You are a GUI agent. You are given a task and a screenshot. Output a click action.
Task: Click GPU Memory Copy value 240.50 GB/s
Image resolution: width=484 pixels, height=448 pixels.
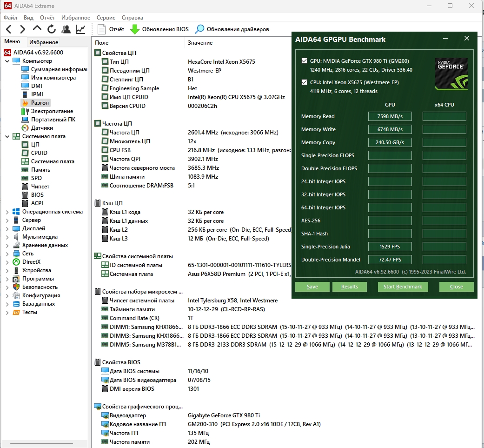coord(390,142)
